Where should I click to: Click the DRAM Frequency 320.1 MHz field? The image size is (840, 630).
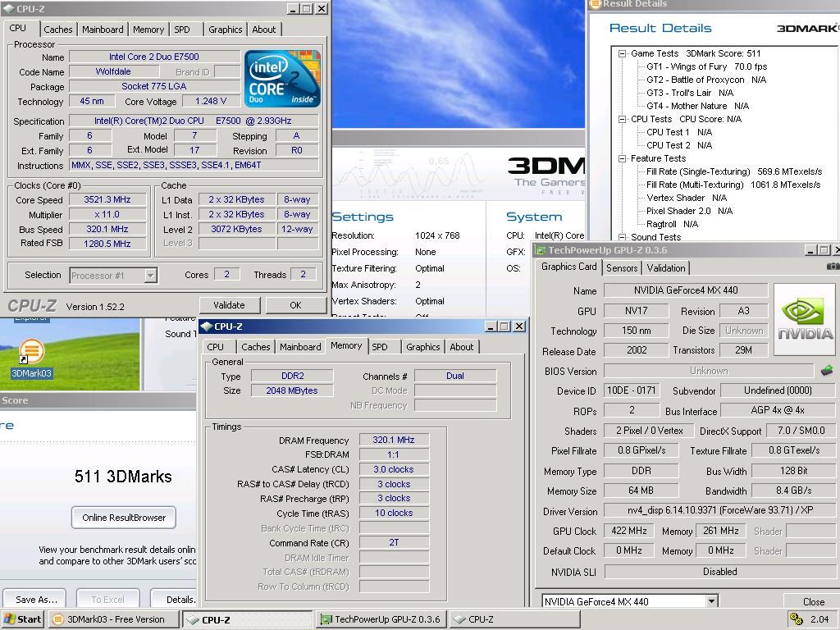(x=394, y=440)
